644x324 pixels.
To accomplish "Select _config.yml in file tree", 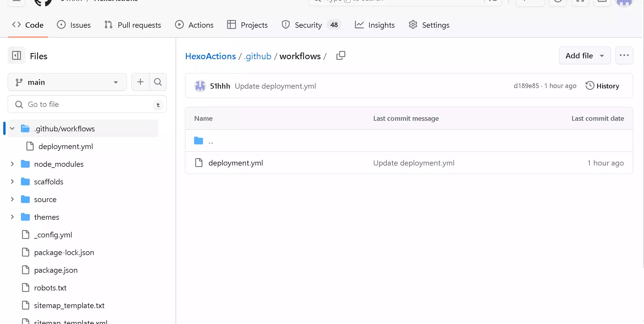I will 53,235.
